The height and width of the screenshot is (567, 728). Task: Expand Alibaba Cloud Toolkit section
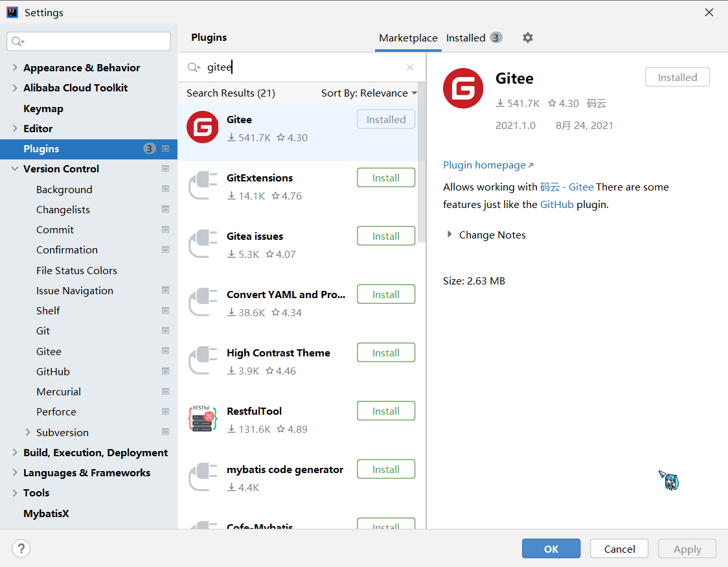(x=15, y=87)
